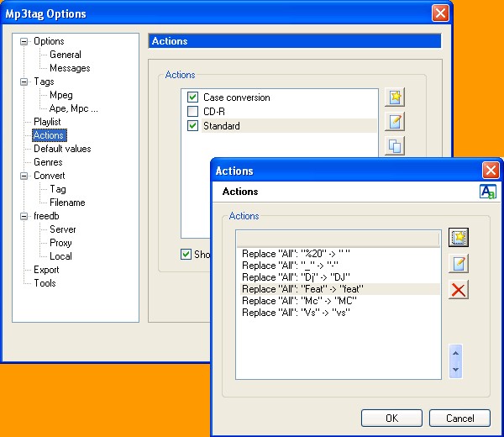Collapse the Options tree node

(x=24, y=41)
